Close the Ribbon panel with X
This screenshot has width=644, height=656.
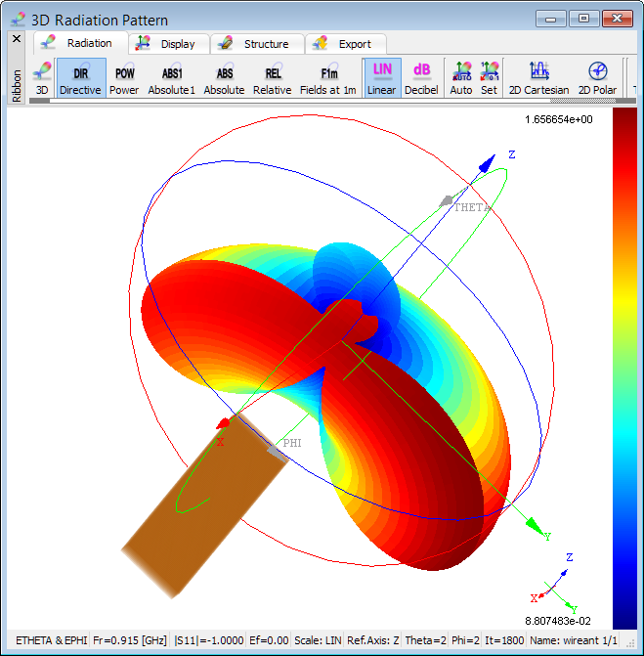click(x=17, y=39)
